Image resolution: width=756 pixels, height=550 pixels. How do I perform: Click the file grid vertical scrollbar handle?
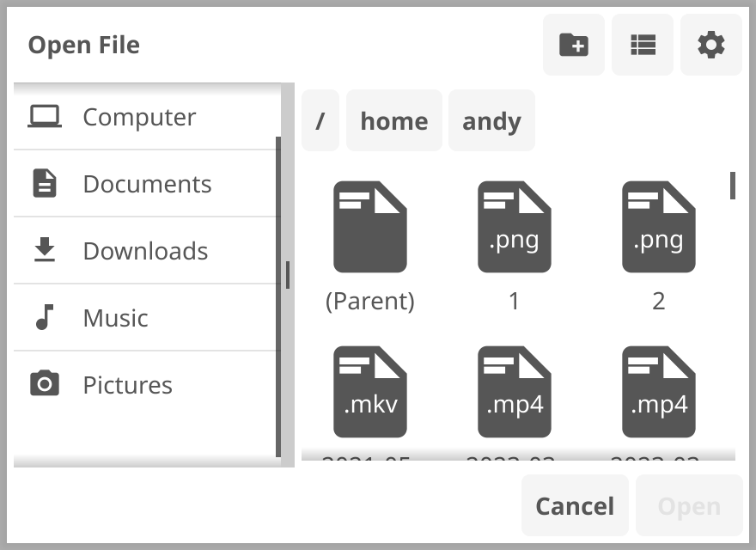(x=732, y=186)
